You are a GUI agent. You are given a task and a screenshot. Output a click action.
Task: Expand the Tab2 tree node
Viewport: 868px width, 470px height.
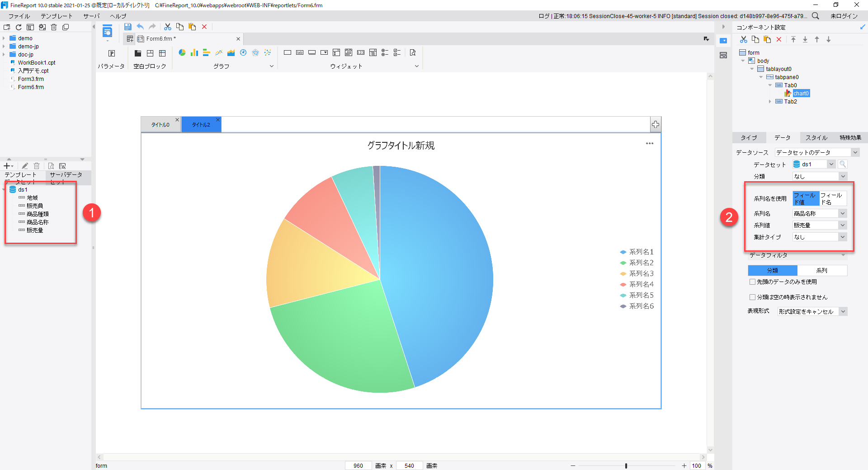[770, 102]
